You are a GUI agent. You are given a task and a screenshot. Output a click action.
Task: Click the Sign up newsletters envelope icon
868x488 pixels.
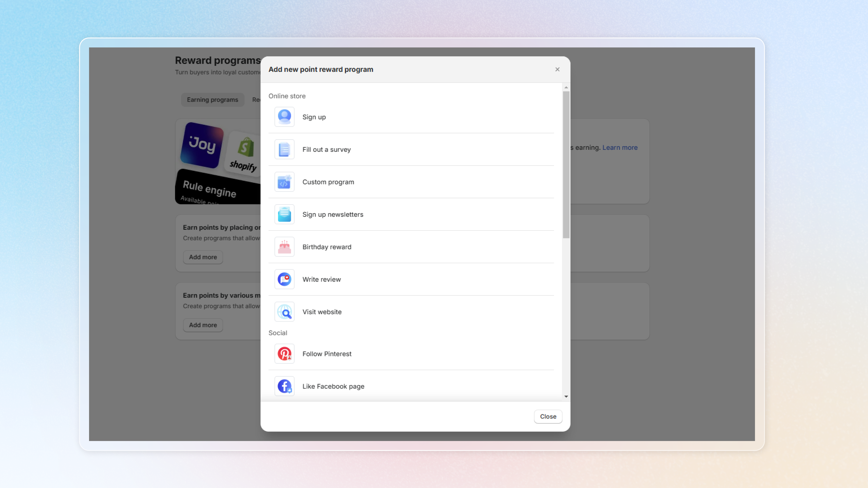click(x=284, y=214)
